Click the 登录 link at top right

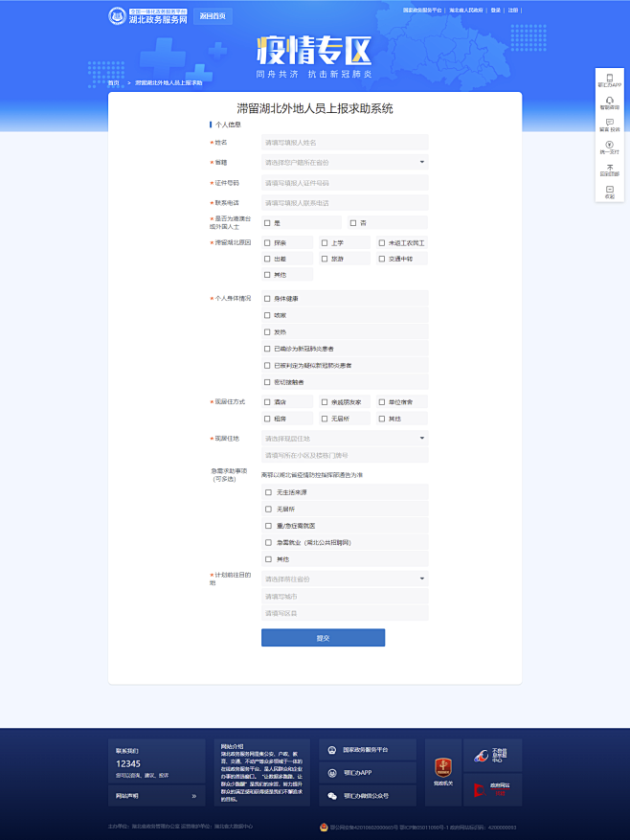(495, 10)
